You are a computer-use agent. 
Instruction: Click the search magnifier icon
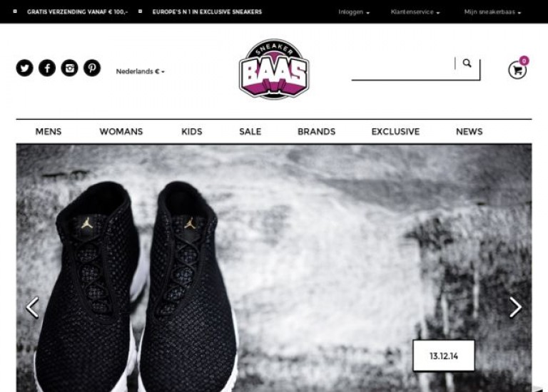[x=467, y=63]
